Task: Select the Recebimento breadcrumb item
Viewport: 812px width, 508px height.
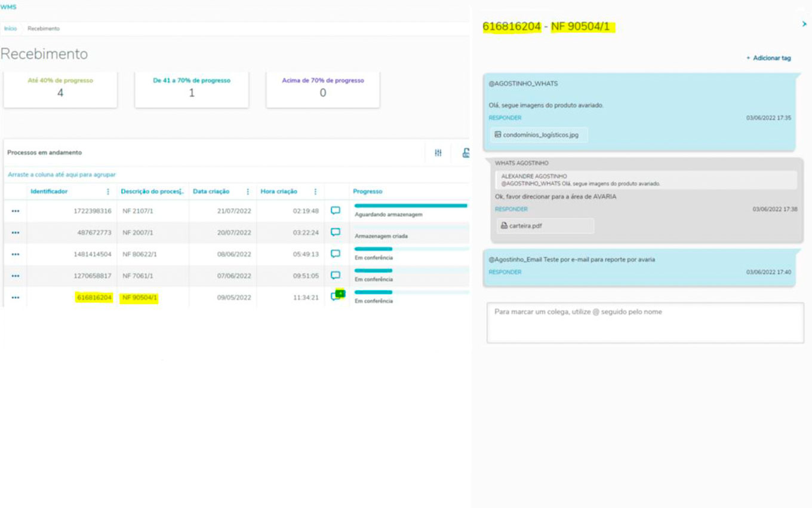Action: pyautogui.click(x=44, y=29)
